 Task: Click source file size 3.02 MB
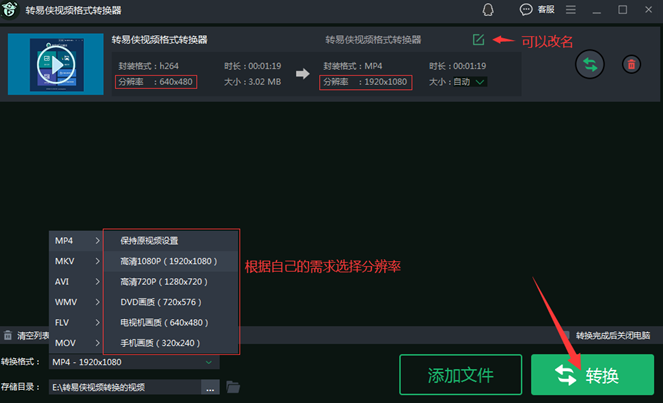tap(265, 82)
